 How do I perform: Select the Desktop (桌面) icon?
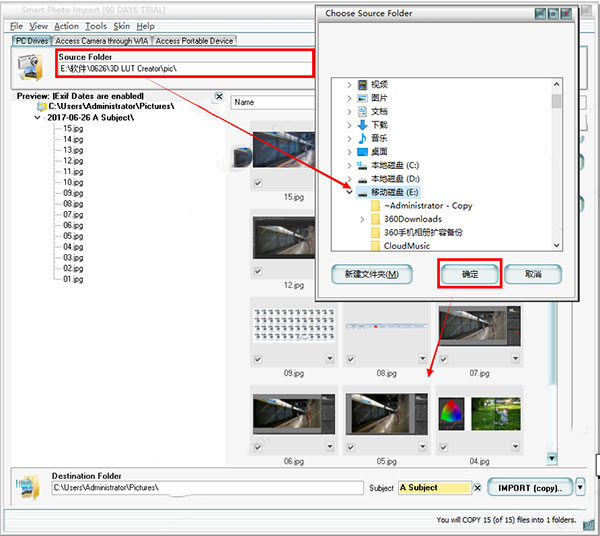(362, 152)
